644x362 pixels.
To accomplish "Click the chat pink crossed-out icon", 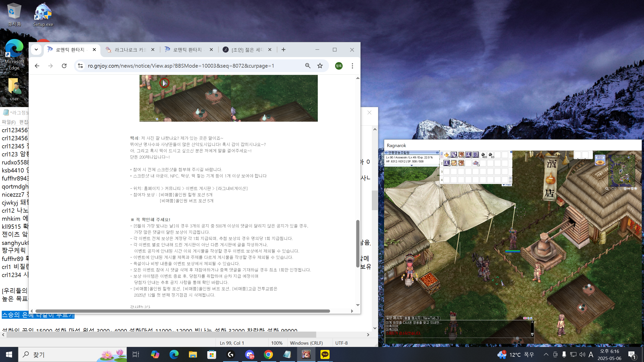I will point(525,318).
